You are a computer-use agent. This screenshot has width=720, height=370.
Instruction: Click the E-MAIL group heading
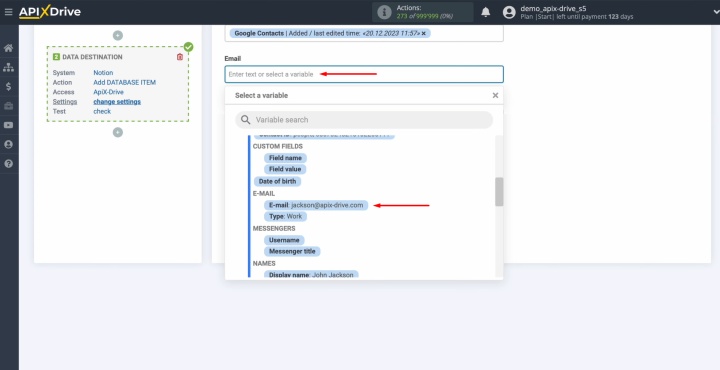pos(264,194)
